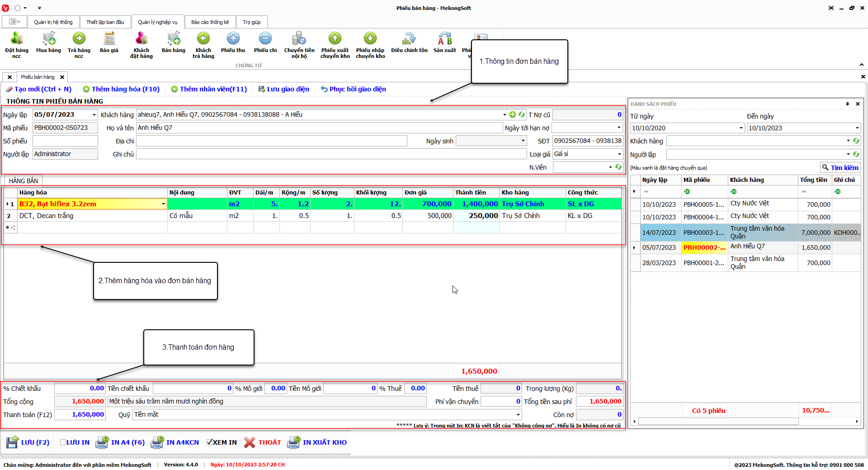
Task: Click the Báo giá quotation icon
Action: coord(109,43)
